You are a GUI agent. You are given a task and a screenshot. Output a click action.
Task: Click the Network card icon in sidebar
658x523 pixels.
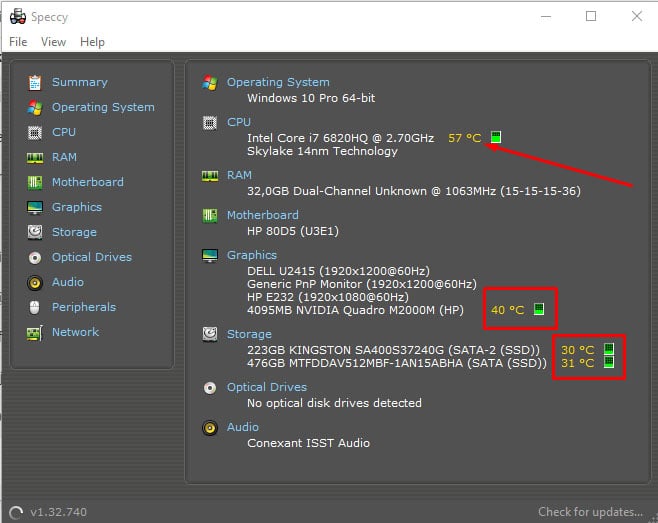pos(35,333)
